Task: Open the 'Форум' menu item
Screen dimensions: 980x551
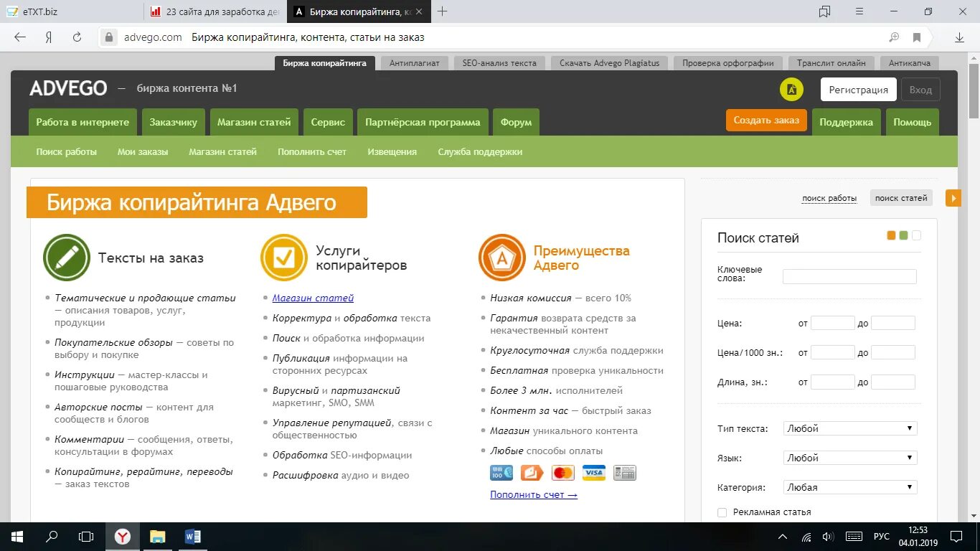Action: [x=516, y=122]
